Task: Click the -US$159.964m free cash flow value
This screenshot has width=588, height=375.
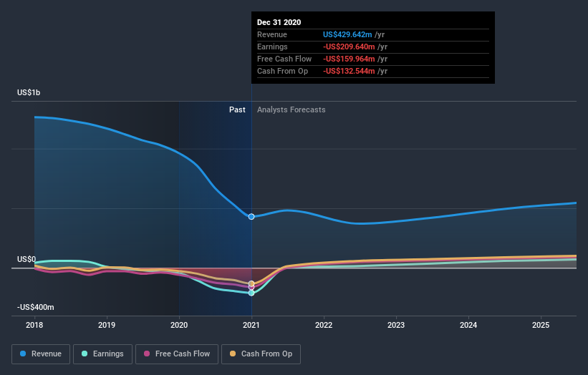Action: [349, 59]
